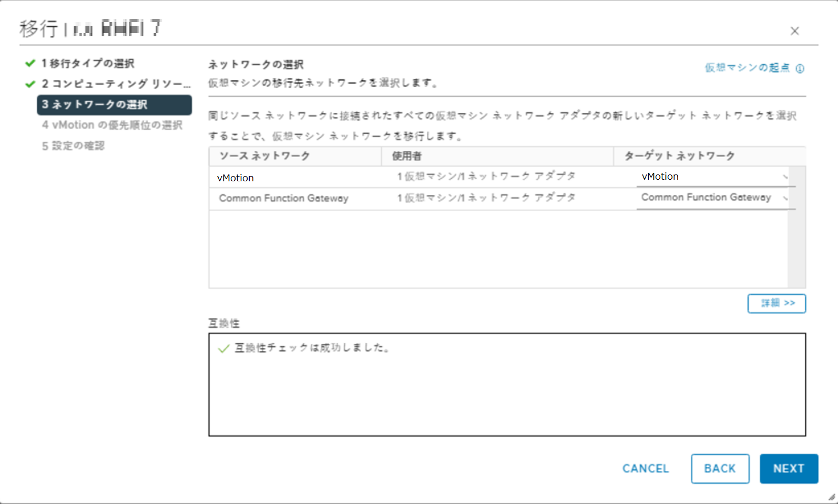Open the 仮想マシンの起点 link
Viewport: 838px width, 504px height.
point(747,68)
